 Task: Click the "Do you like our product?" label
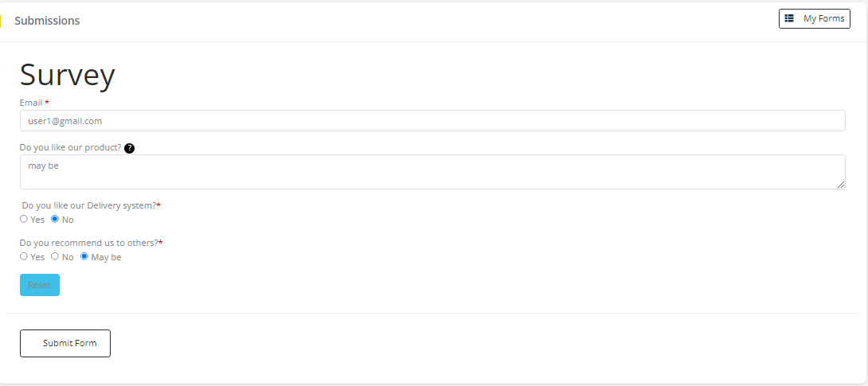tap(70, 147)
